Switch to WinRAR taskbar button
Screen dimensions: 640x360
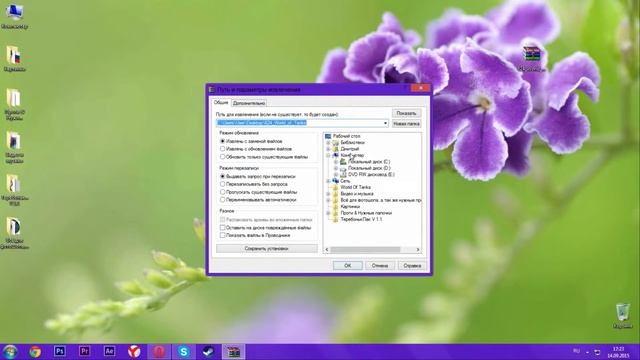[x=233, y=351]
